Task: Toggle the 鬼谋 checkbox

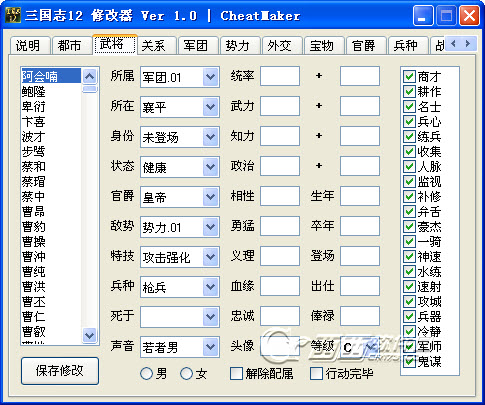Action: (409, 361)
